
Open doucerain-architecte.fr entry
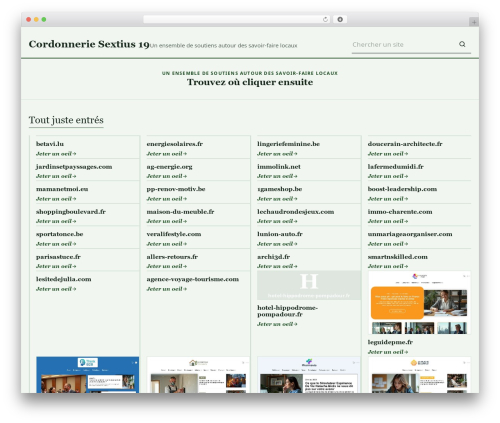tap(405, 144)
